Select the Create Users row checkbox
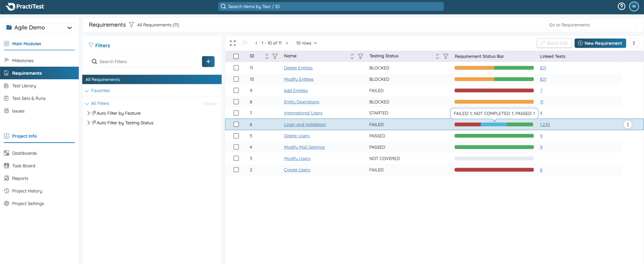The height and width of the screenshot is (264, 644). click(x=236, y=170)
